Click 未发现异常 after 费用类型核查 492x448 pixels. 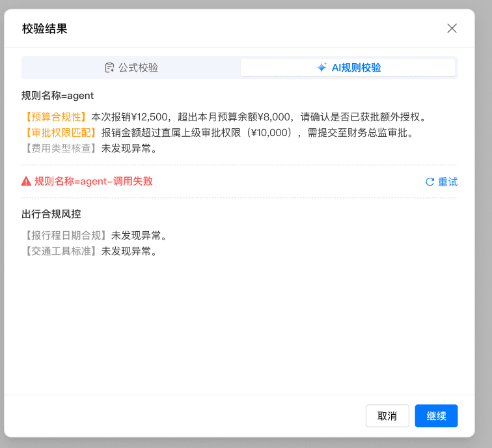pyautogui.click(x=129, y=148)
